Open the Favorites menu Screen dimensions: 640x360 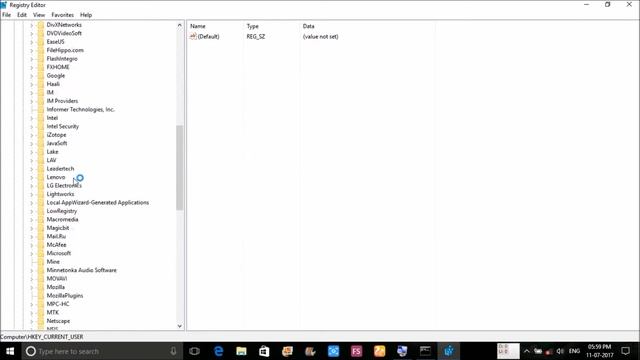62,15
